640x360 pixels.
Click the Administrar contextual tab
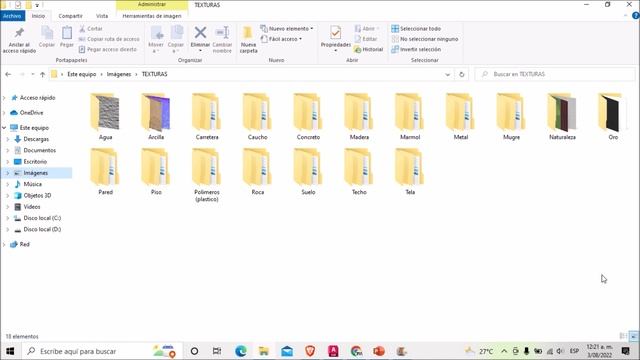152,4
